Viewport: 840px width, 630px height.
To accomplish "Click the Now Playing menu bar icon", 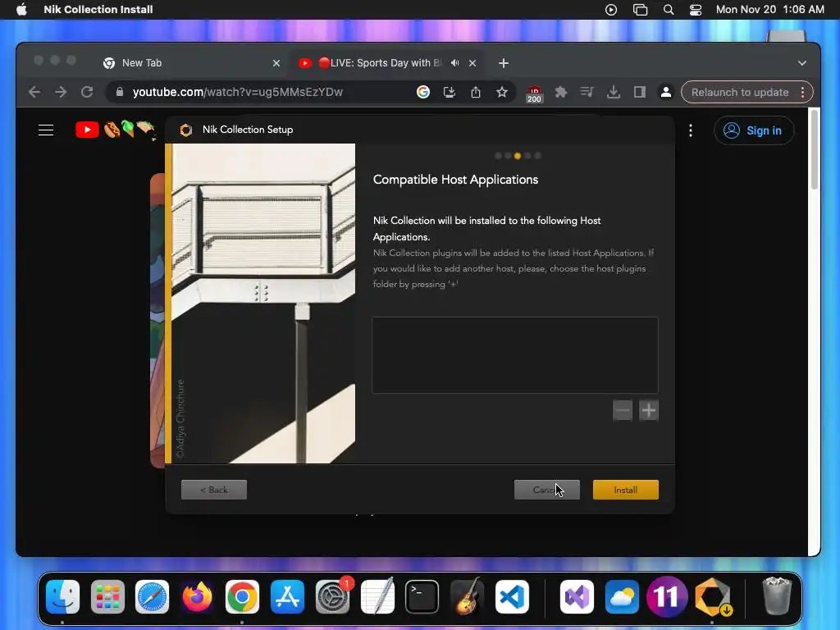I will [610, 10].
